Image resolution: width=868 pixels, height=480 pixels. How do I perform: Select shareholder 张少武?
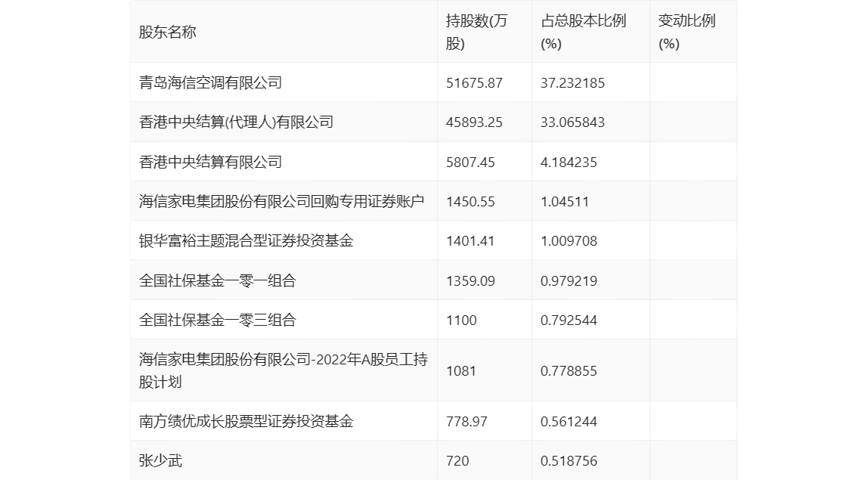click(160, 460)
